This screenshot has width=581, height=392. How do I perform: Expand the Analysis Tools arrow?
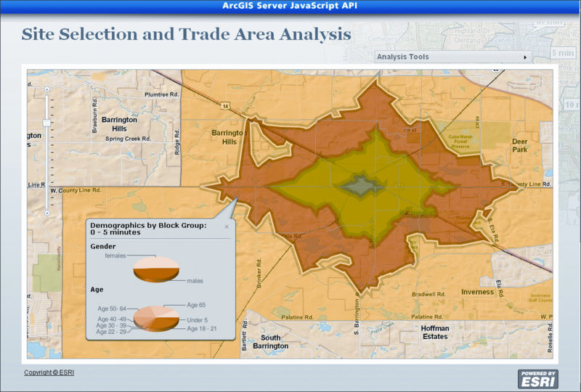point(525,57)
